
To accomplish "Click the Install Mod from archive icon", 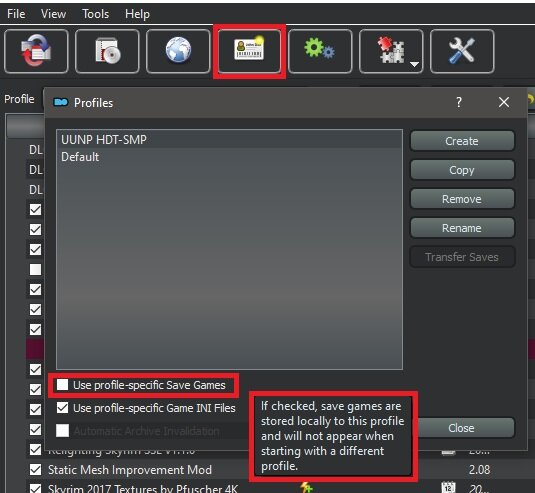I will coord(107,51).
